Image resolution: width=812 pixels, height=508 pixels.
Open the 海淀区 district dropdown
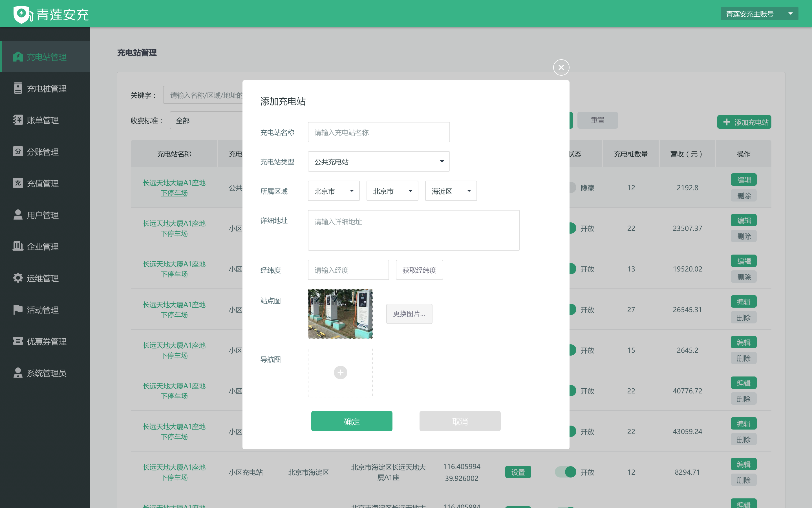tap(451, 191)
